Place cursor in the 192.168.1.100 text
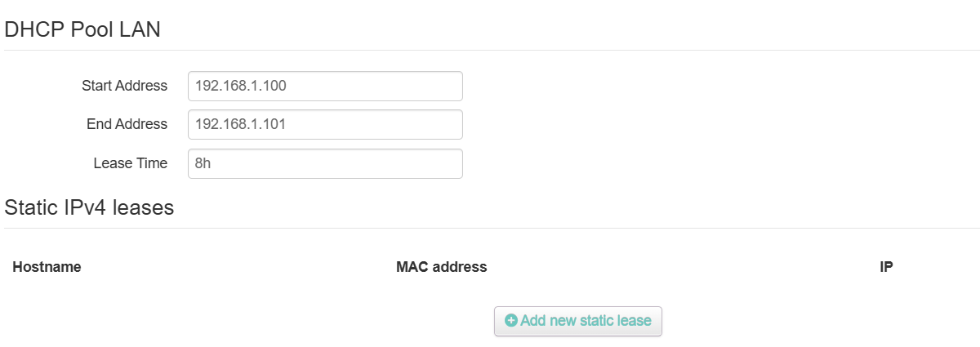 click(x=241, y=86)
